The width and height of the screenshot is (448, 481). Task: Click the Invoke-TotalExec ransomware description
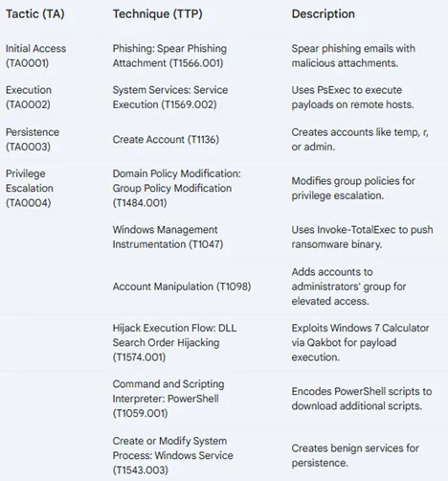[x=362, y=237]
